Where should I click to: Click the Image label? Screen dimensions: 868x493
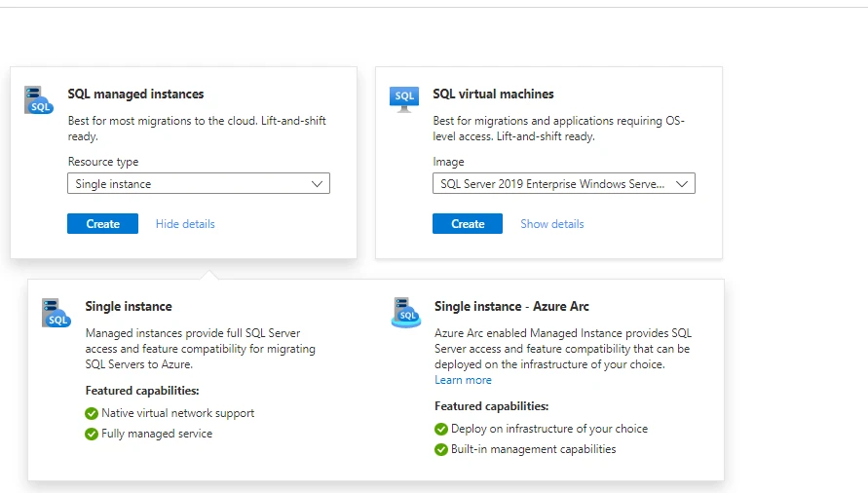pyautogui.click(x=448, y=162)
